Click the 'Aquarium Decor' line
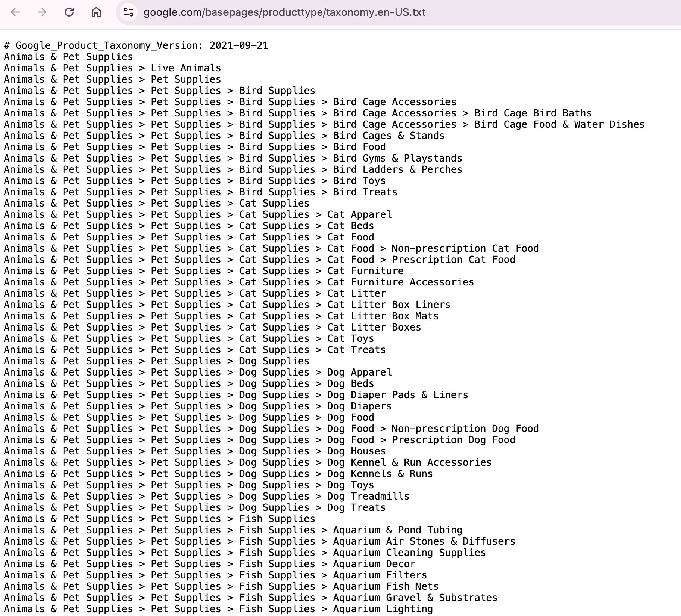Screen dimensions: 681x616 coord(210,564)
